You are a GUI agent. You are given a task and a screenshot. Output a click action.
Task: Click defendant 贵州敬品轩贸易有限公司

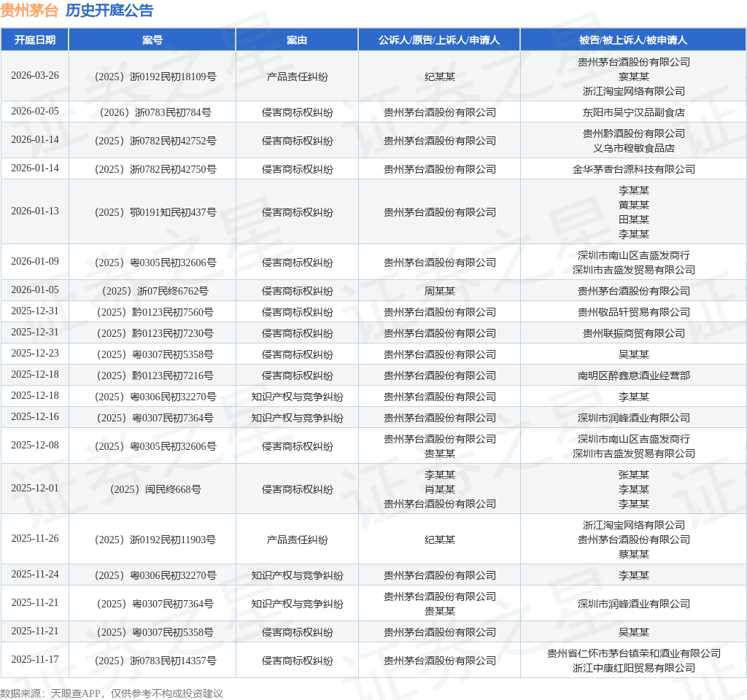click(x=633, y=312)
